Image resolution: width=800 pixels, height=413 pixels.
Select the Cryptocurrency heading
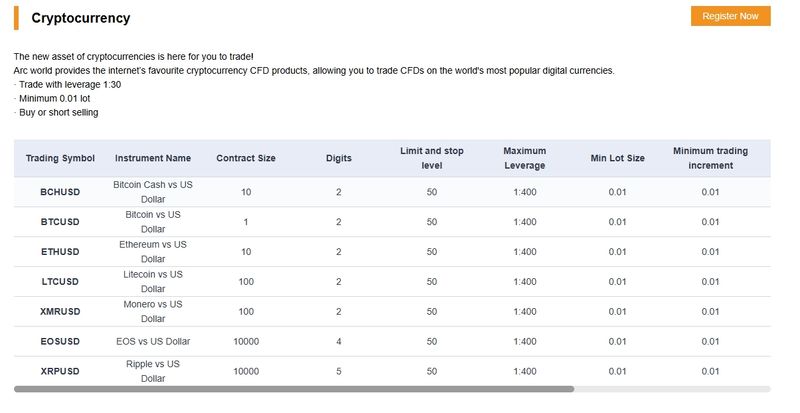81,18
